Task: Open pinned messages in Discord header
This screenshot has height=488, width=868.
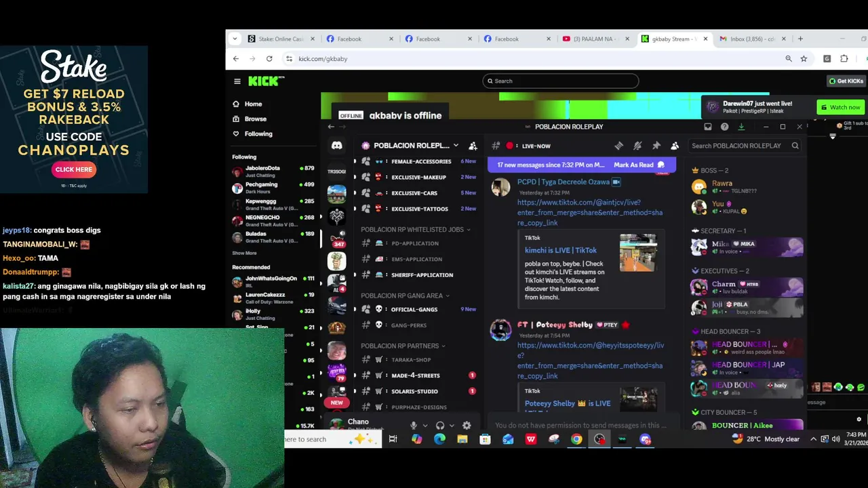Action: click(656, 146)
